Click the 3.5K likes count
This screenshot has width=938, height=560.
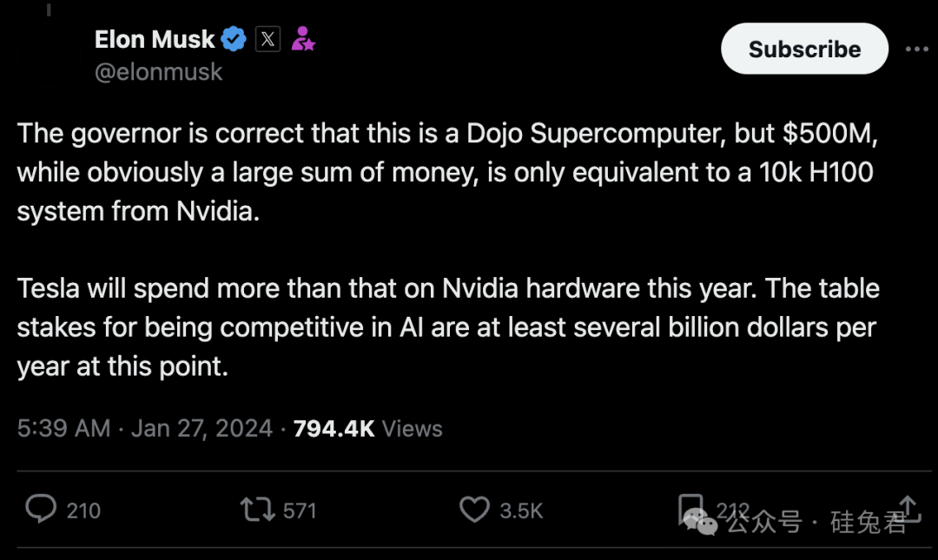[x=521, y=511]
